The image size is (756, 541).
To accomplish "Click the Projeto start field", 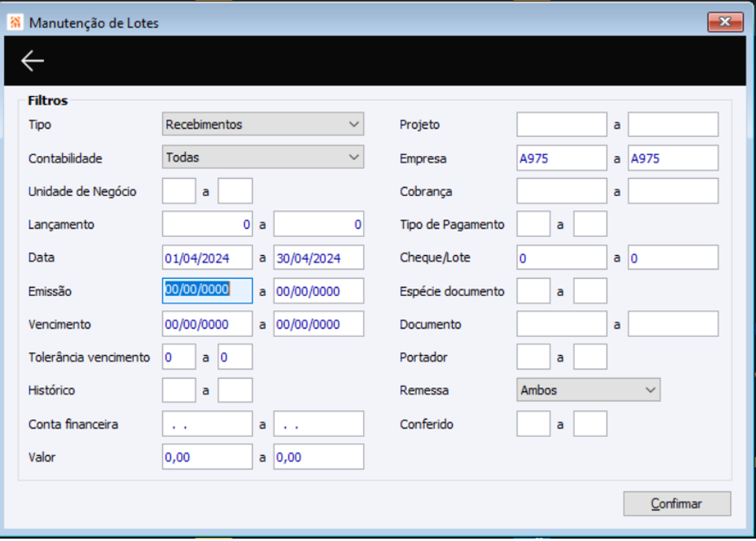I will click(x=561, y=124).
